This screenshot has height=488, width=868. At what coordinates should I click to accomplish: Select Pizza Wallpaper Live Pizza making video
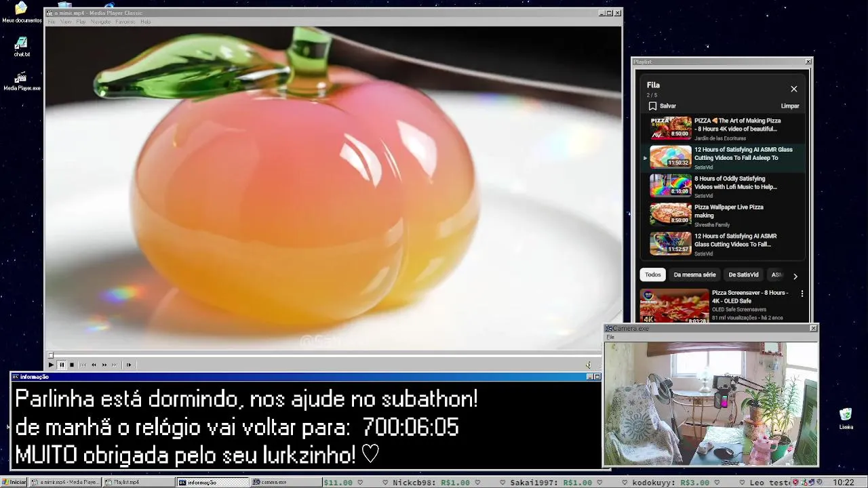723,215
